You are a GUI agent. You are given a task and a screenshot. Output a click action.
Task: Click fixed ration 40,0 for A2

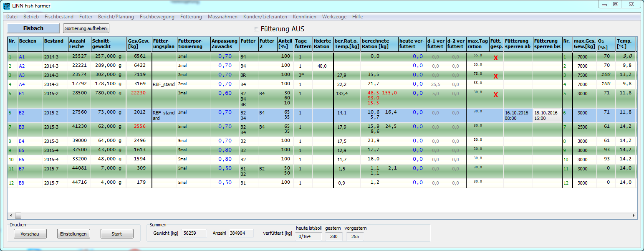click(322, 66)
